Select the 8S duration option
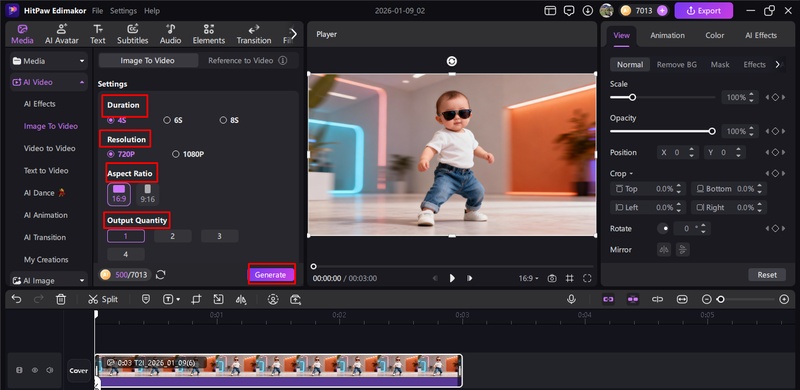Viewport: 800px width, 390px height. (229, 120)
